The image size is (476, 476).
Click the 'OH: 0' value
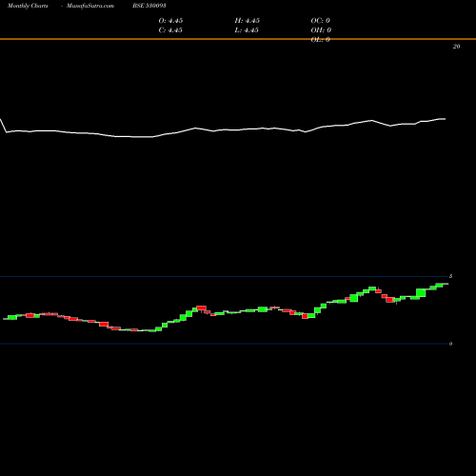coord(321,30)
